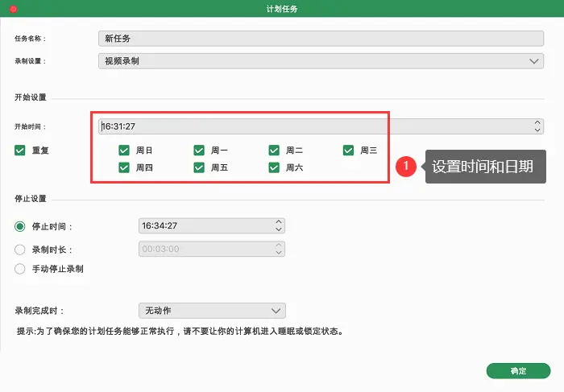This screenshot has width=564, height=392.
Task: Select the 停止时间 radio button
Action: click(x=20, y=226)
